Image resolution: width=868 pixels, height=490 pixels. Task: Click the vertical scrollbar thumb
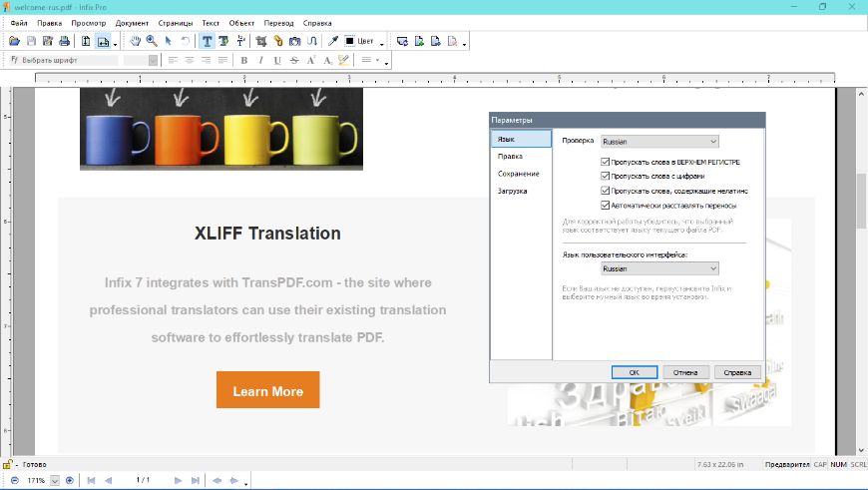tap(861, 201)
